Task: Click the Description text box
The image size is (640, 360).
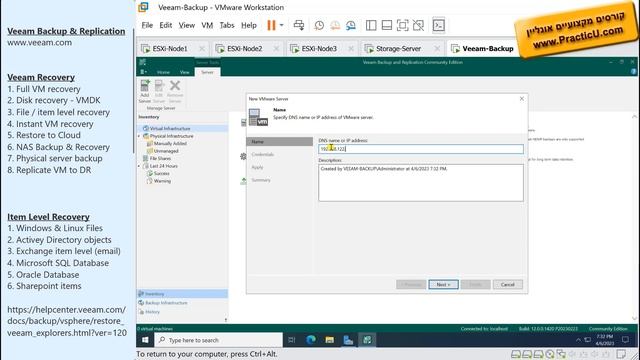Action: tap(421, 183)
